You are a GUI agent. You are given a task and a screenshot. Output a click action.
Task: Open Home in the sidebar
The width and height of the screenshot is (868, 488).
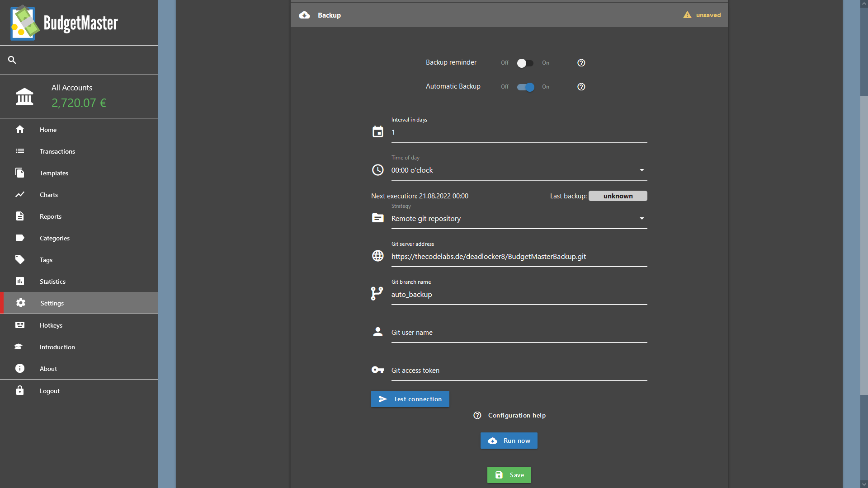coord(79,129)
